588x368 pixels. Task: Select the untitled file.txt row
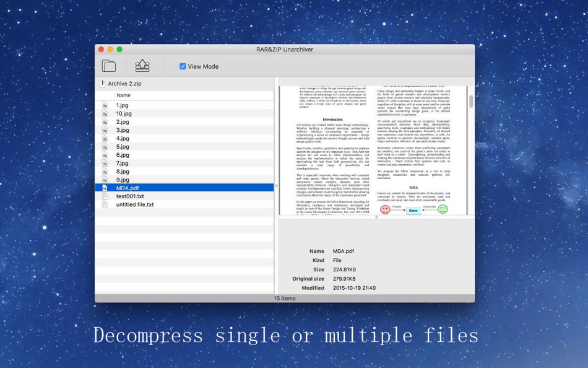(184, 204)
